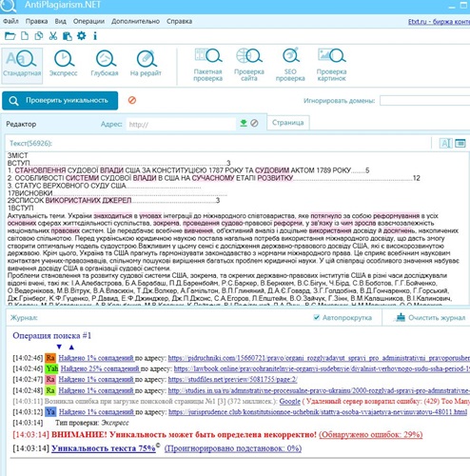470x476 pixels.
Task: Click the gray stop loading icon
Action: coord(254,123)
